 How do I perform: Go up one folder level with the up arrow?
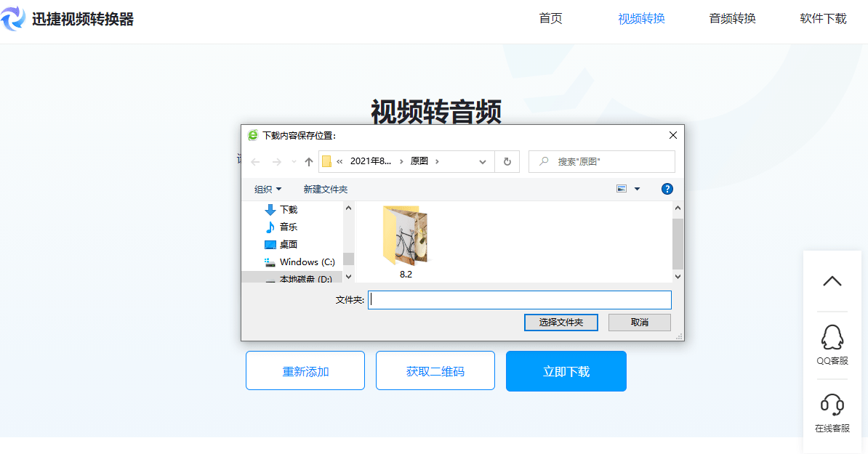[308, 161]
